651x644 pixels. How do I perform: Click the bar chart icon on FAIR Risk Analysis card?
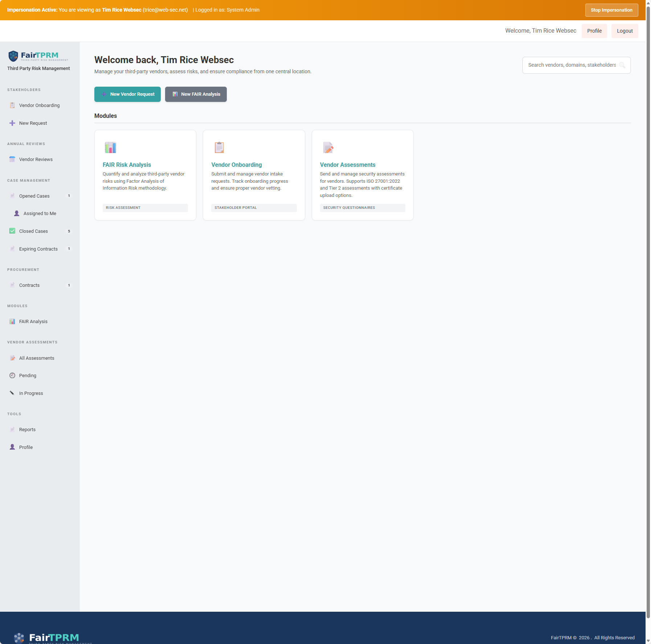point(110,148)
